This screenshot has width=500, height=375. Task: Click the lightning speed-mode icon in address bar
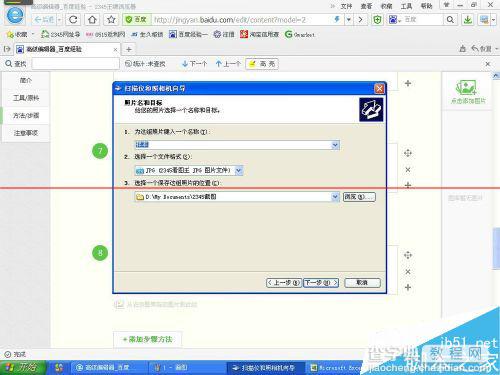coord(337,20)
